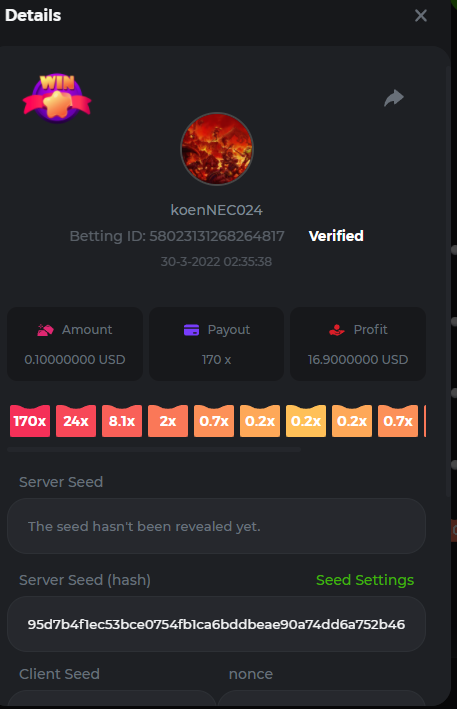Select the 2x multiplier chip

pyautogui.click(x=168, y=421)
